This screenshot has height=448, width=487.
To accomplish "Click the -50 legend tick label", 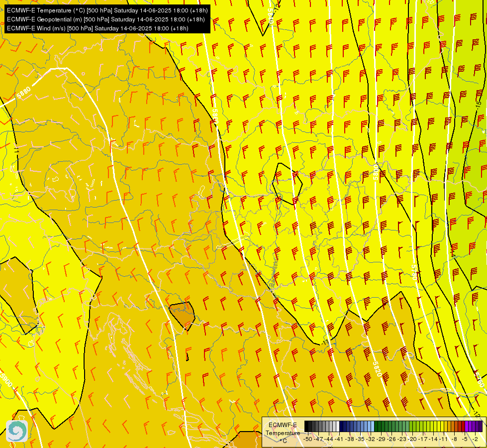I will 308,439.
